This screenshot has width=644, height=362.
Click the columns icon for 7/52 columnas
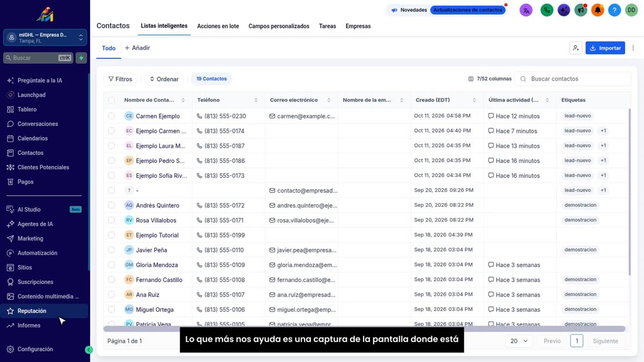pyautogui.click(x=471, y=79)
